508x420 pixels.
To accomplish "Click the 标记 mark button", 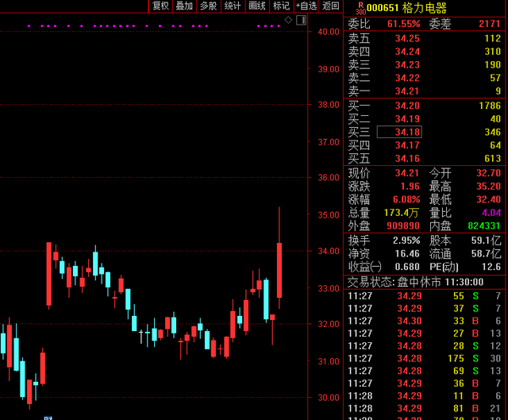I will click(282, 6).
